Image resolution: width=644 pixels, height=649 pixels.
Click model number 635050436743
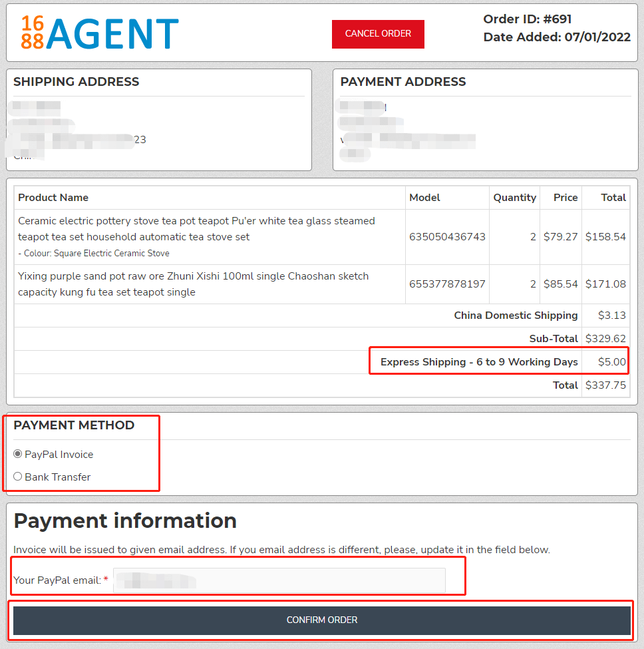tap(447, 237)
